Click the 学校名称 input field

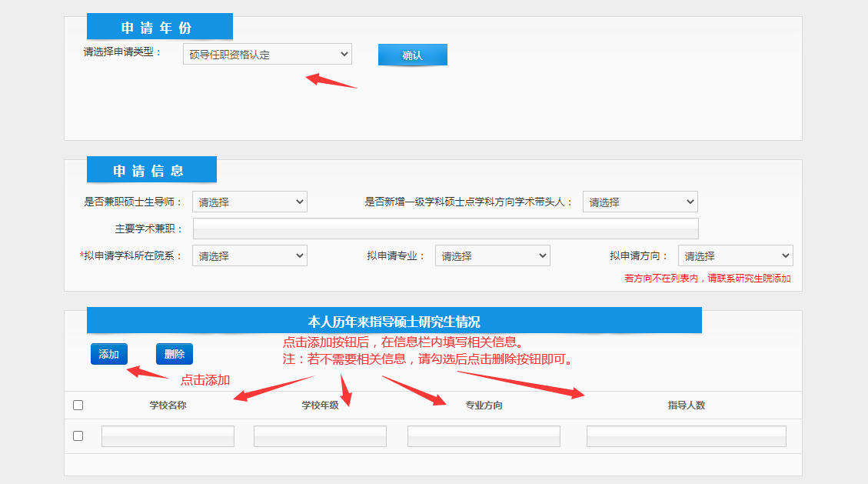168,436
